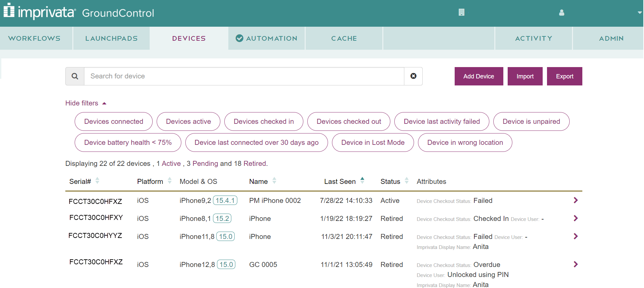Viewport: 644px width, 288px height.
Task: Click last seen 11/3/21 20:11:47
Action: pos(347,237)
